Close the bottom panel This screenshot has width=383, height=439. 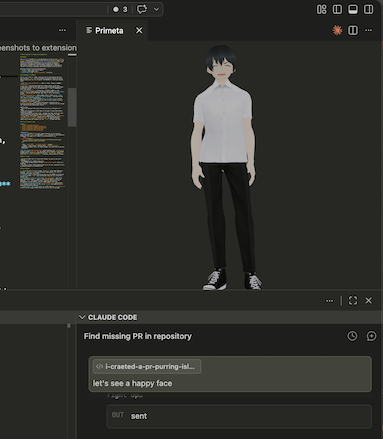click(368, 301)
